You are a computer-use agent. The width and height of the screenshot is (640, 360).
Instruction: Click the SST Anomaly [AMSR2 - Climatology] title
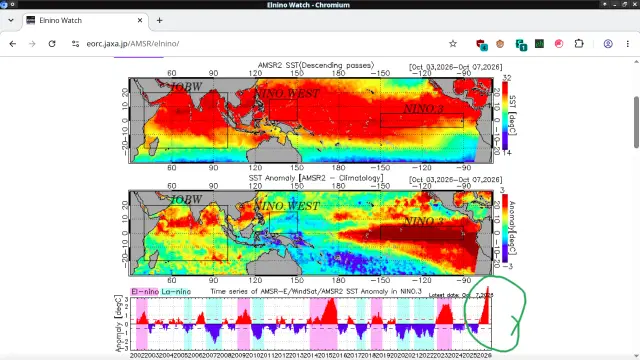[x=316, y=178]
